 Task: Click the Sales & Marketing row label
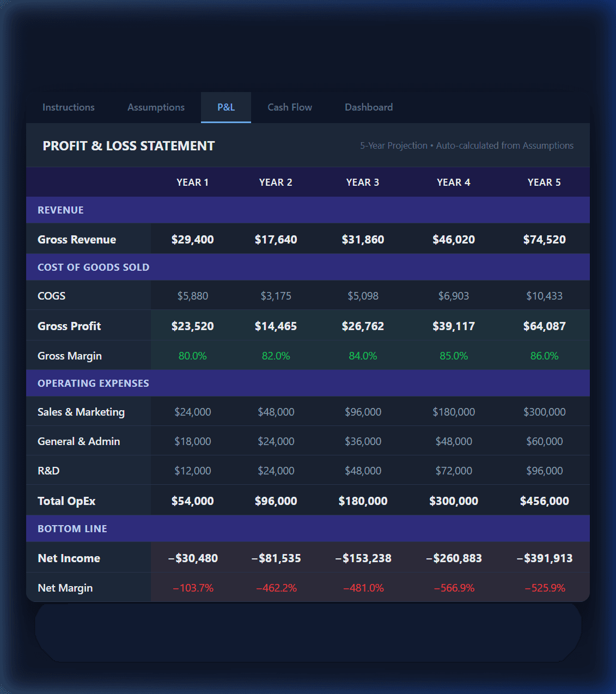click(x=81, y=412)
